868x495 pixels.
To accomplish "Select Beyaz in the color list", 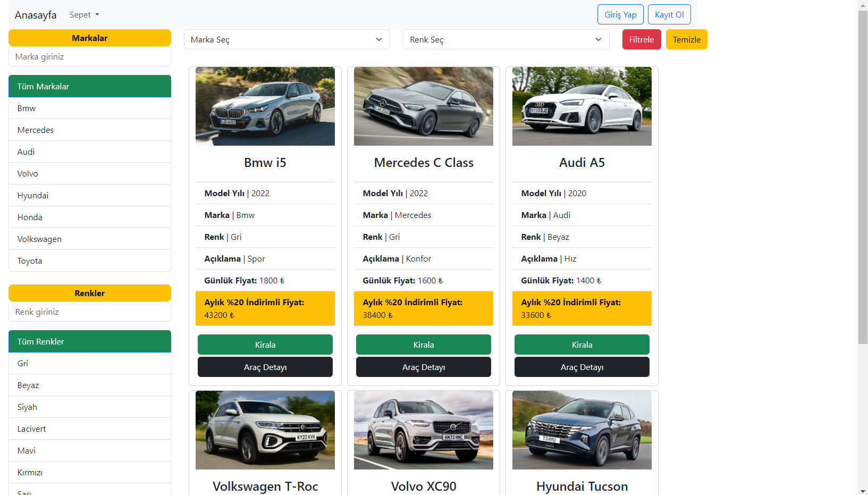I will pyautogui.click(x=90, y=385).
